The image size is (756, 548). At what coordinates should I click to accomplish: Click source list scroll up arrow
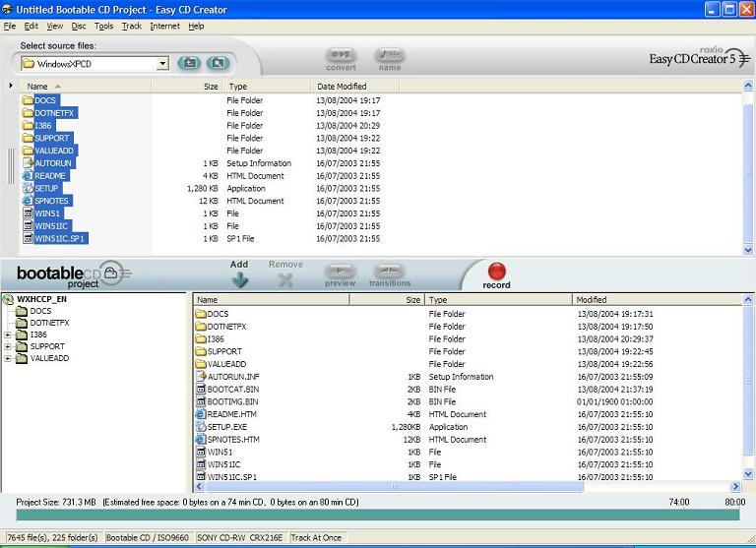pyautogui.click(x=748, y=86)
